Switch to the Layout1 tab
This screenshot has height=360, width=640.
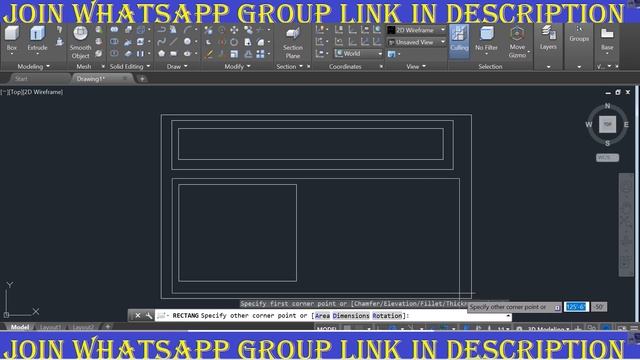tap(50, 327)
